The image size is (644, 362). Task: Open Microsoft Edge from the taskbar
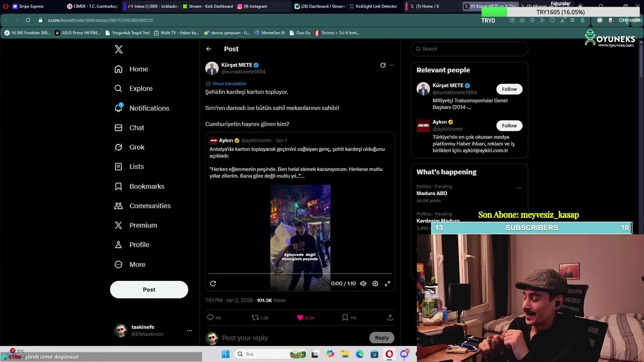point(360,354)
